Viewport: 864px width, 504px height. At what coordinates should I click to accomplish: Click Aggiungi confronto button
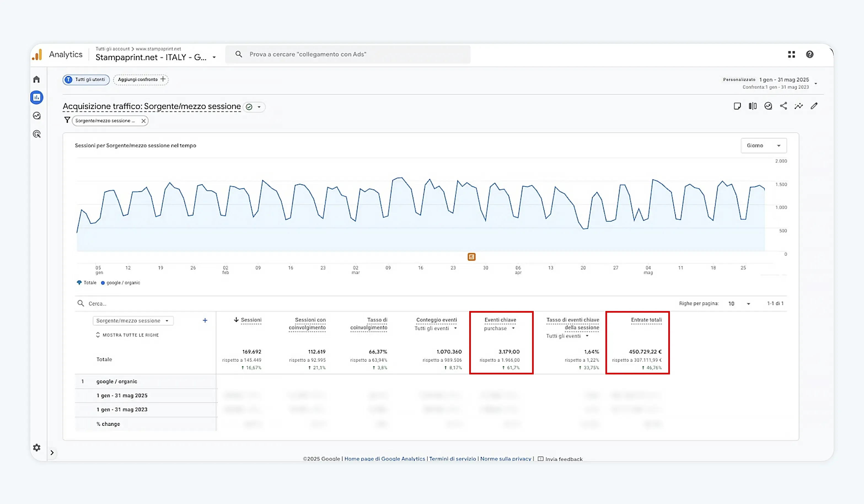pos(141,80)
